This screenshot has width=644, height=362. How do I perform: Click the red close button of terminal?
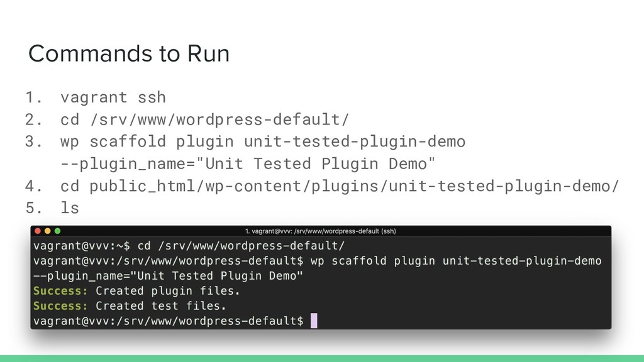[38, 231]
